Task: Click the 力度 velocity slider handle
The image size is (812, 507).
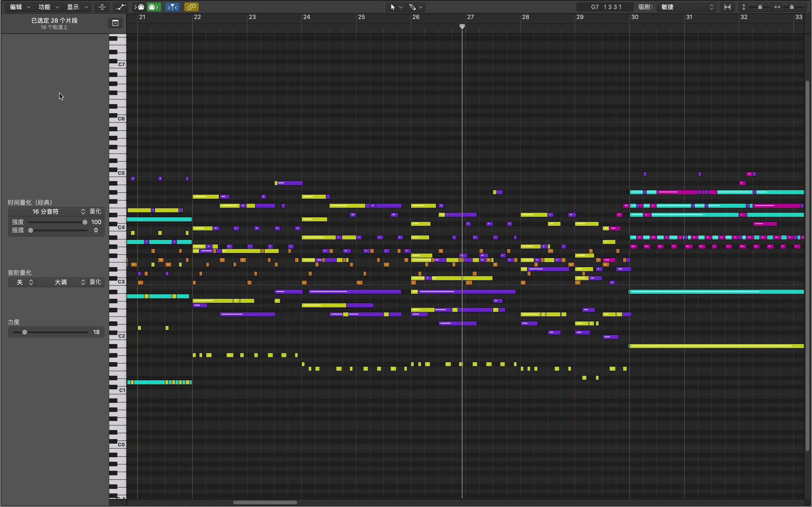Action: pos(24,332)
